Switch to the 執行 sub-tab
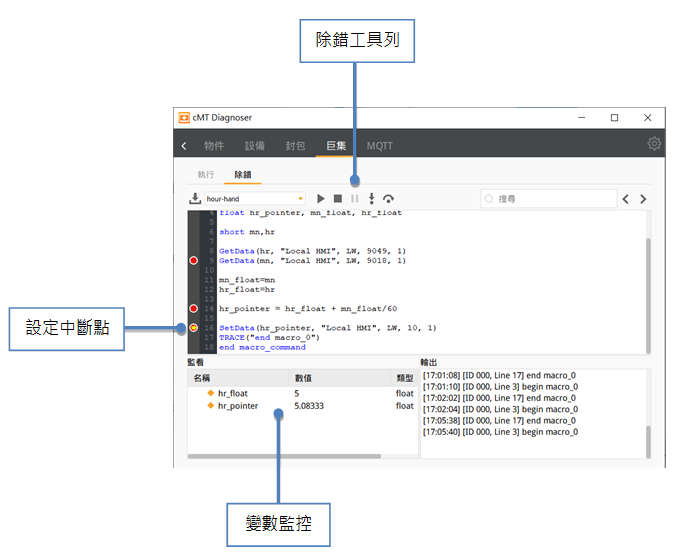 pos(206,174)
